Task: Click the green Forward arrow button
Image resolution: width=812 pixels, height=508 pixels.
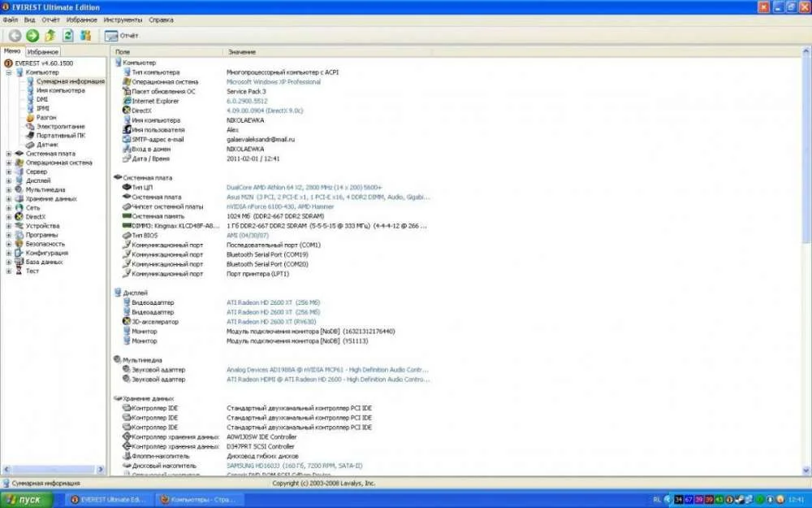Action: click(x=32, y=35)
